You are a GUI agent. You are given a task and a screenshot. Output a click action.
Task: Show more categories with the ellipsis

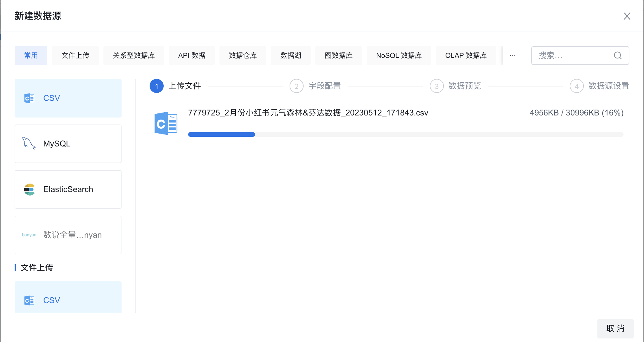(512, 56)
